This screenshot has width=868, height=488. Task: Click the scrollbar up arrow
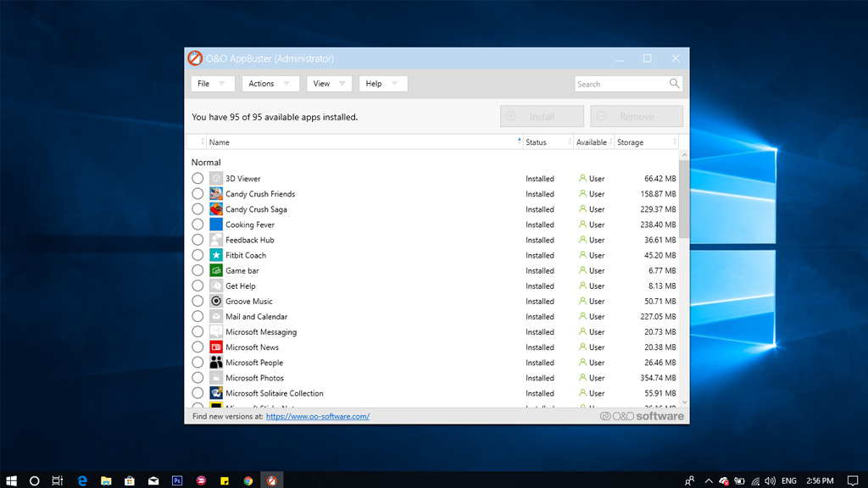(684, 156)
